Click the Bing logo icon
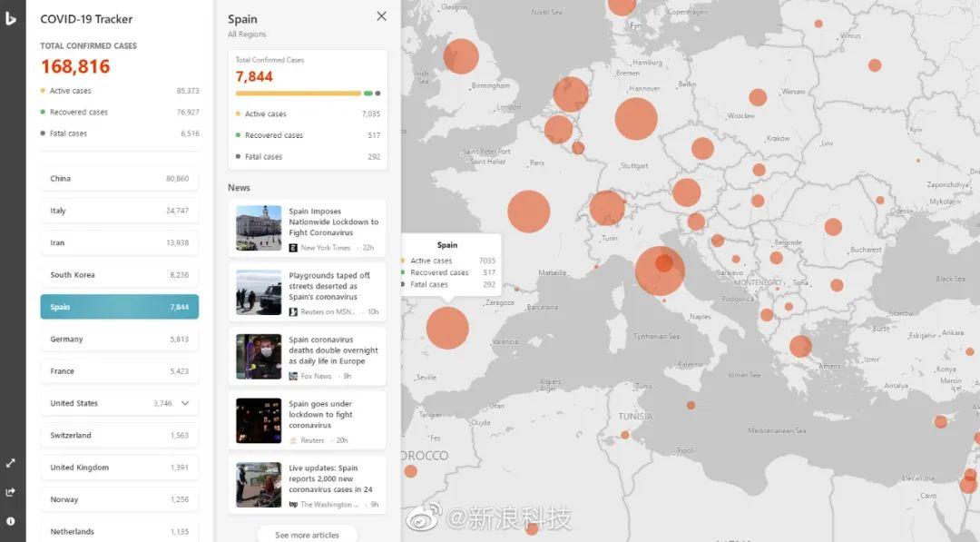The width and height of the screenshot is (980, 542). coord(11,19)
